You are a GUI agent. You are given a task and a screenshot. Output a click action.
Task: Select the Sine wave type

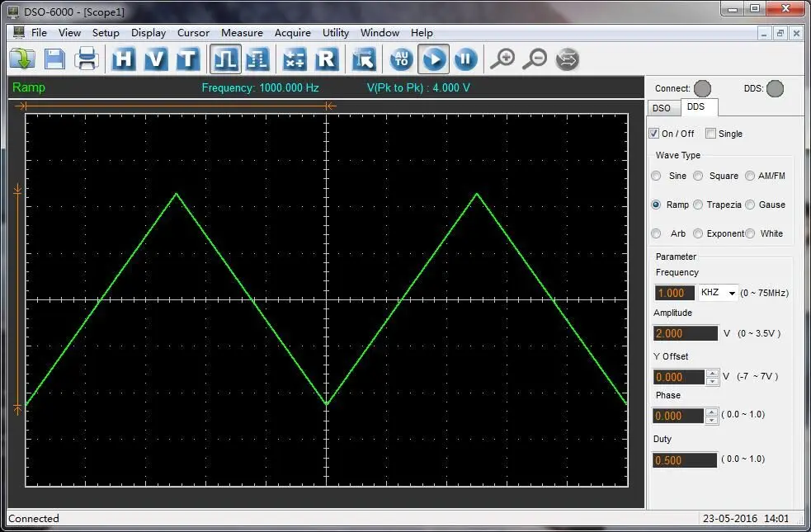pos(657,176)
